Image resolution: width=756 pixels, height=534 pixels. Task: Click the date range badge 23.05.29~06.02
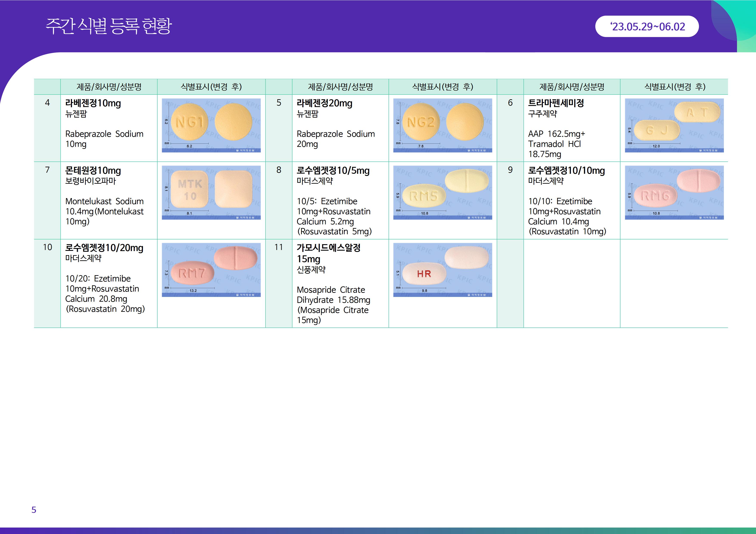(647, 27)
